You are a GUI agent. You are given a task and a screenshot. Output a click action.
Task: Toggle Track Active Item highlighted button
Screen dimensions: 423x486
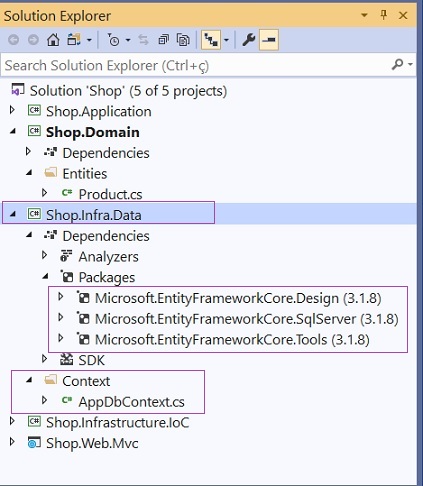(x=211, y=40)
